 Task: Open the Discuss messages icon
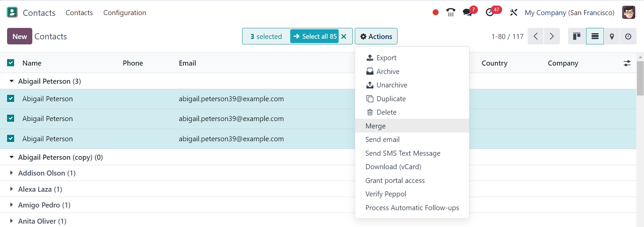(x=467, y=12)
